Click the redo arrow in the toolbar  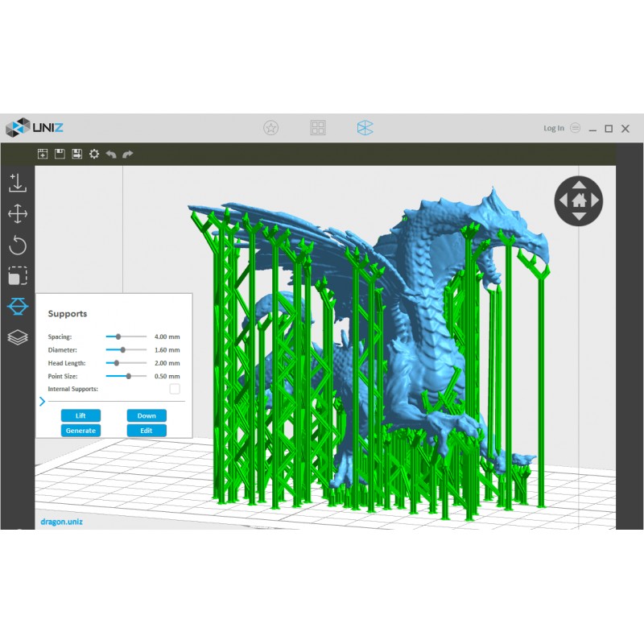tap(128, 154)
